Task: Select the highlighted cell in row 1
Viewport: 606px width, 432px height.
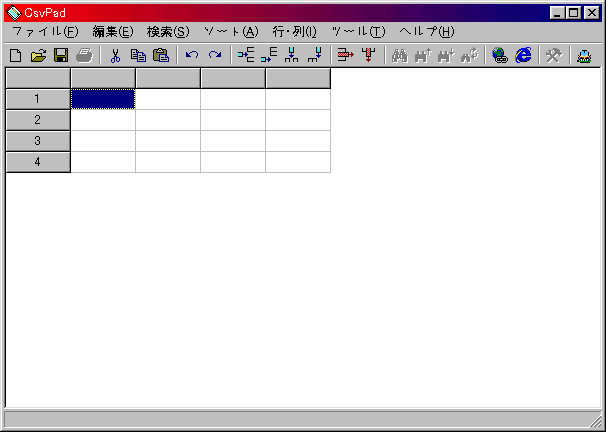Action: [103, 99]
